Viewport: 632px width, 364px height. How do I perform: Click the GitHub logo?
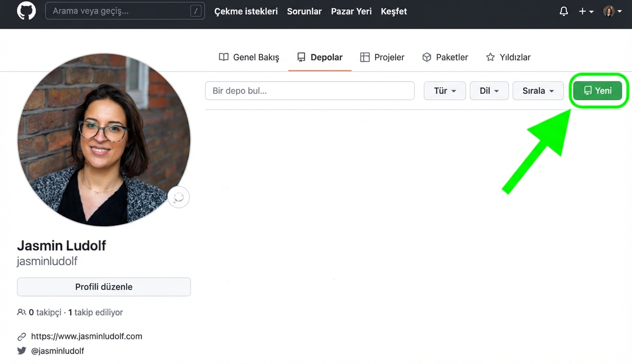pos(26,11)
